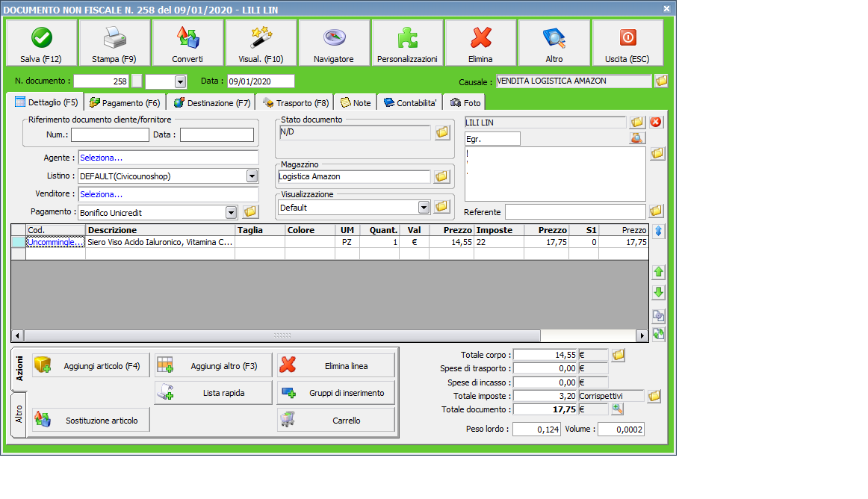The width and height of the screenshot is (868, 499).
Task: Open the folder icon for Stato documento
Action: (x=441, y=132)
